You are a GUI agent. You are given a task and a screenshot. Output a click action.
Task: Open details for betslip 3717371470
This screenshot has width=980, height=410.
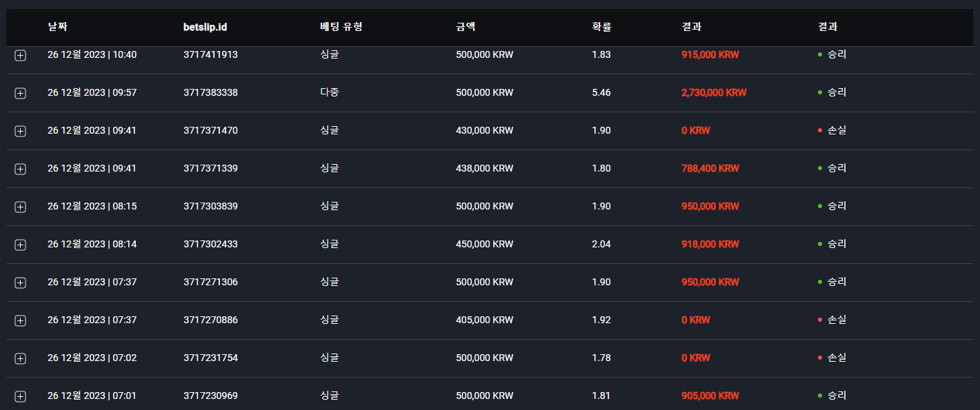[20, 132]
